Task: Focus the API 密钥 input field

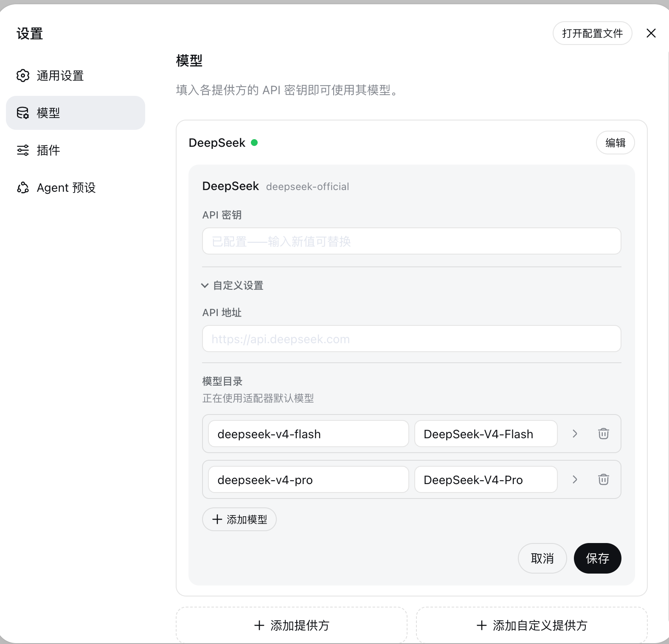Action: point(412,241)
